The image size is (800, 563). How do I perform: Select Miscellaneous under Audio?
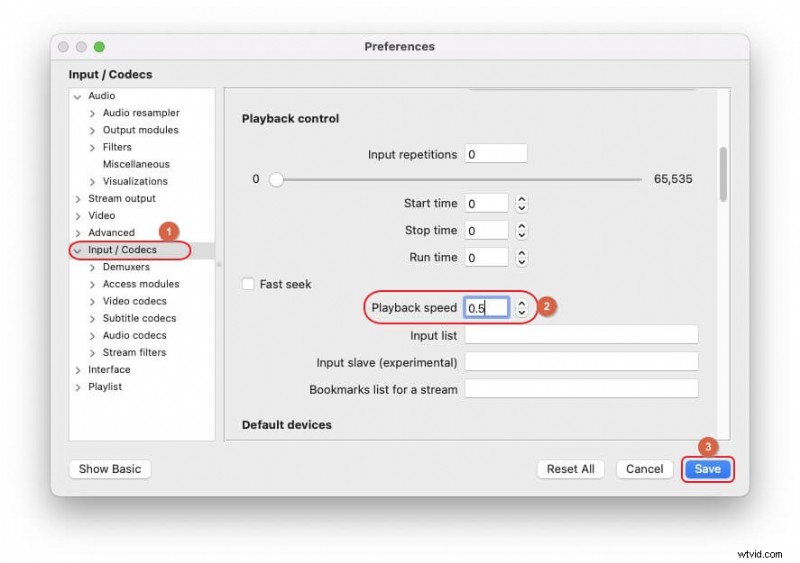pyautogui.click(x=136, y=164)
